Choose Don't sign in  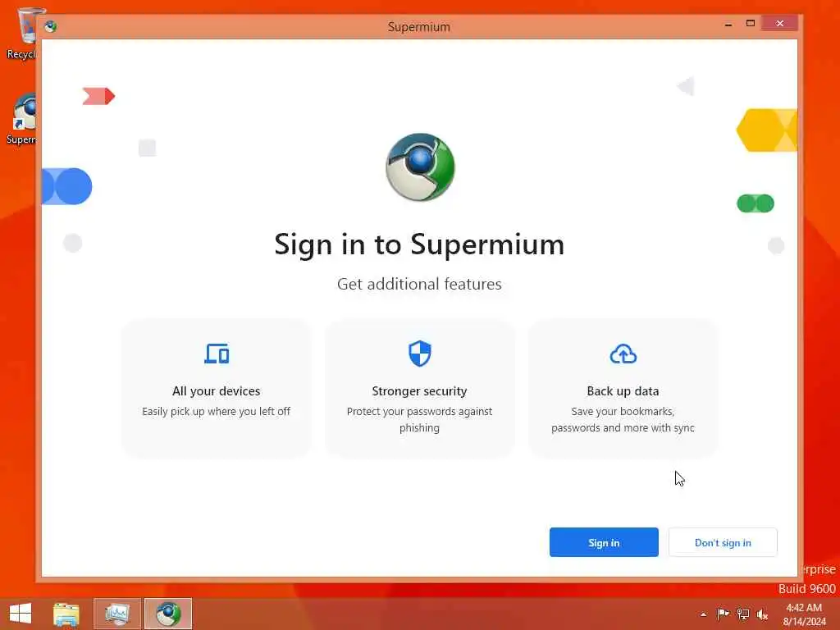[x=723, y=542]
